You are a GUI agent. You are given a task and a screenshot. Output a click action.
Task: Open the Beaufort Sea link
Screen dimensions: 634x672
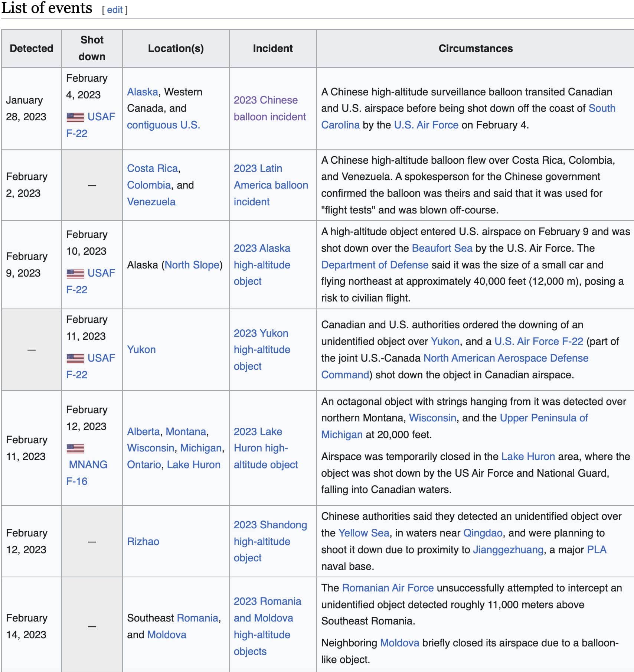tap(442, 248)
